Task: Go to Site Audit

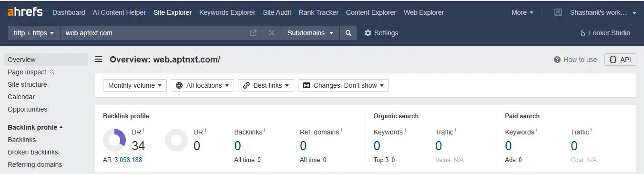Action: point(277,12)
